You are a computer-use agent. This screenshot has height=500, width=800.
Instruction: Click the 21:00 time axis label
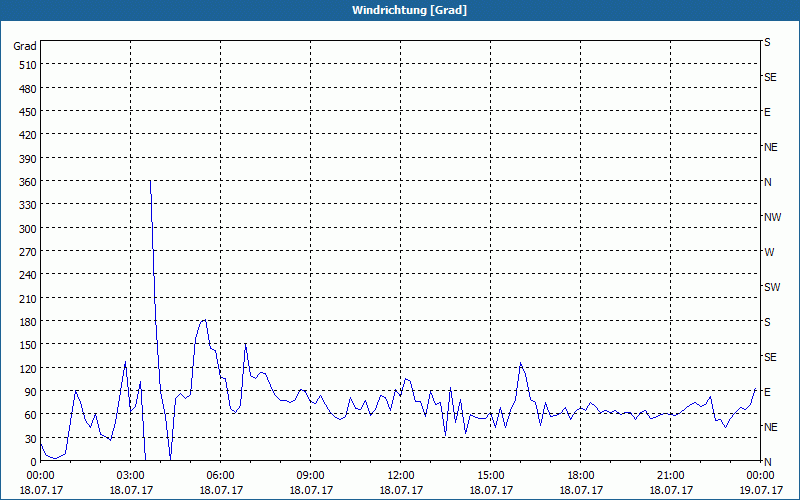coord(670,476)
